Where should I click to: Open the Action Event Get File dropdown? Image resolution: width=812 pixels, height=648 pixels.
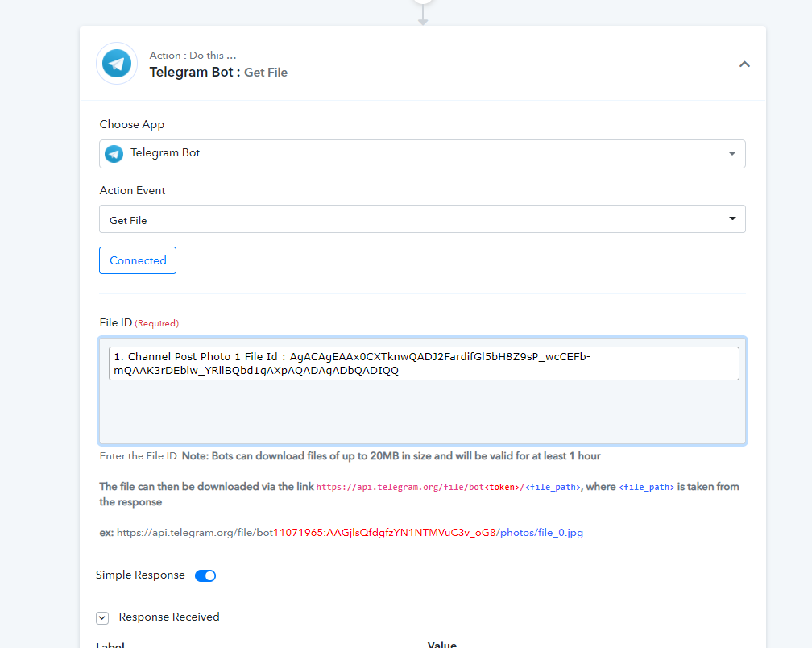coord(422,219)
